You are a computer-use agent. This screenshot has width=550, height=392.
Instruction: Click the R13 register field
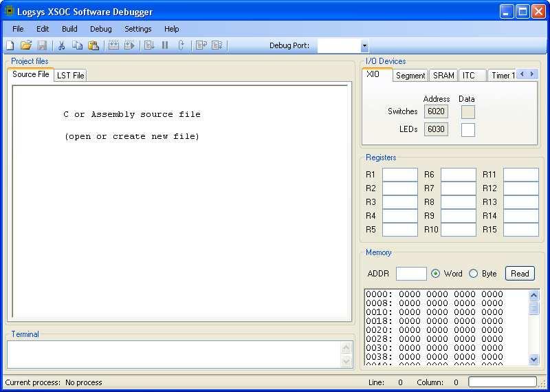coord(521,202)
